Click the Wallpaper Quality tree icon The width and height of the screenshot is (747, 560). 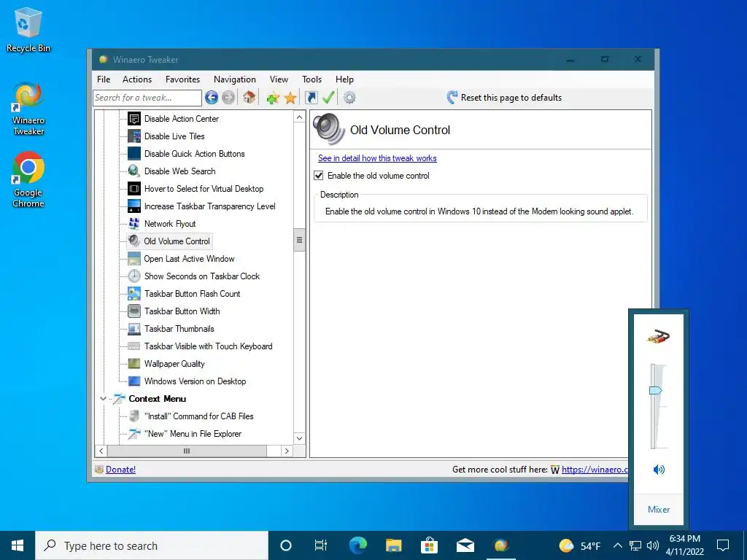click(134, 364)
